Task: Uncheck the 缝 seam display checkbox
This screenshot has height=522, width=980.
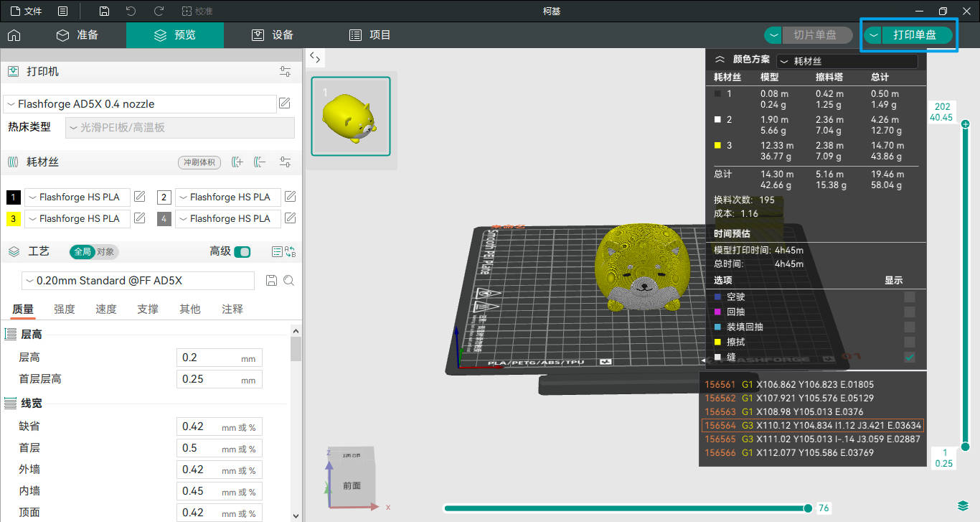Action: click(x=910, y=358)
